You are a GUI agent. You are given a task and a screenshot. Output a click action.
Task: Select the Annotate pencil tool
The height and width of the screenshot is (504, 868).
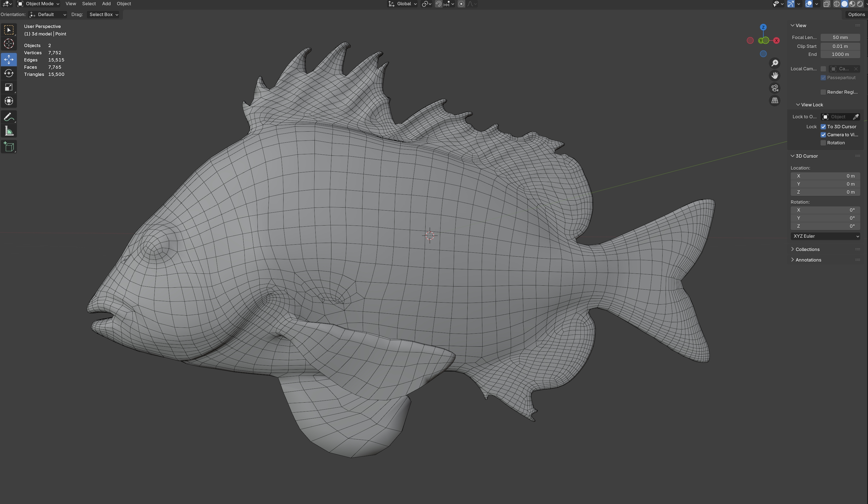(x=9, y=117)
